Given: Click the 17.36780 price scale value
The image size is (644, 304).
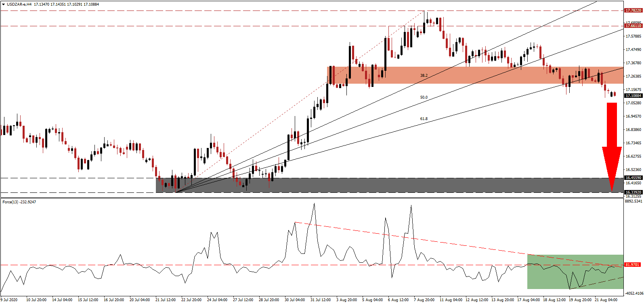Looking at the screenshot, I should click(633, 63).
